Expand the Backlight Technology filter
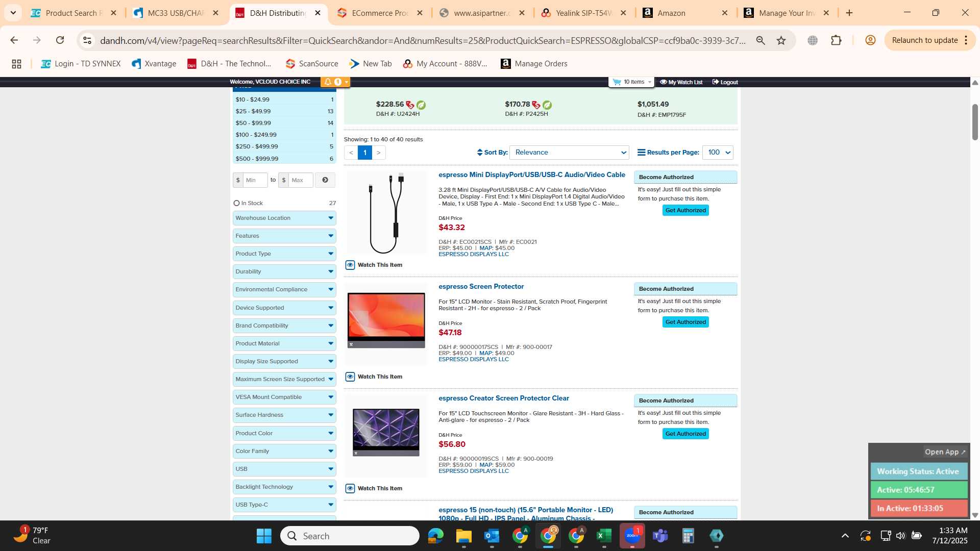The width and height of the screenshot is (980, 551). (x=284, y=487)
